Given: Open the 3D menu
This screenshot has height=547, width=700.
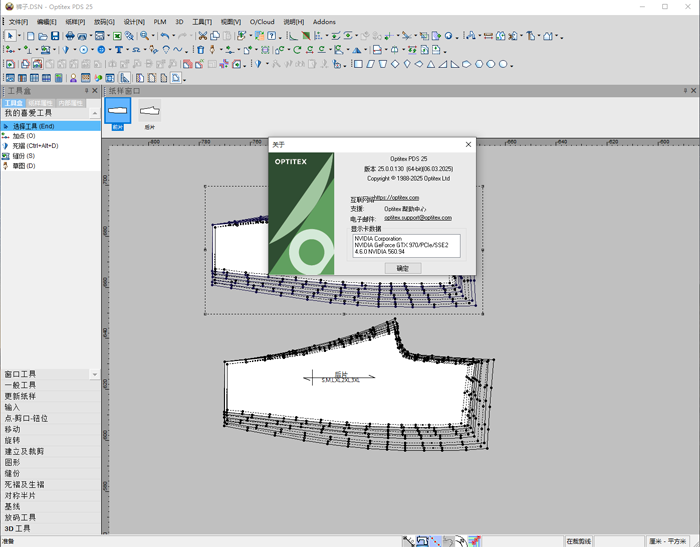Looking at the screenshot, I should tap(179, 22).
